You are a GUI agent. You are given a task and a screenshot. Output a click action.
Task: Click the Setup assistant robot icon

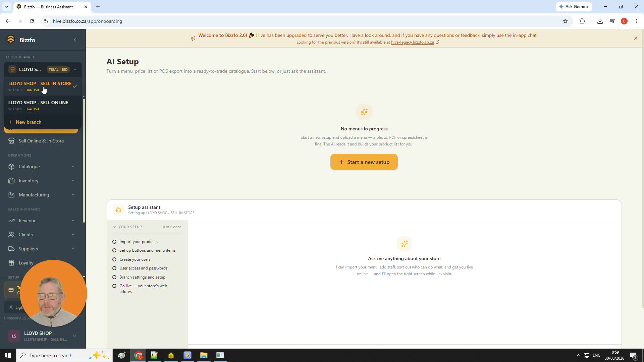tap(118, 210)
